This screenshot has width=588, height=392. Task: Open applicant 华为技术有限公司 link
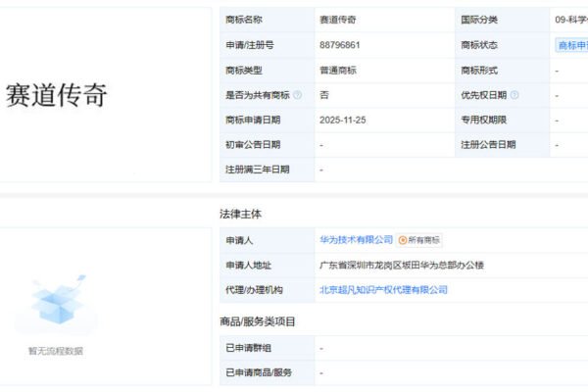click(356, 240)
